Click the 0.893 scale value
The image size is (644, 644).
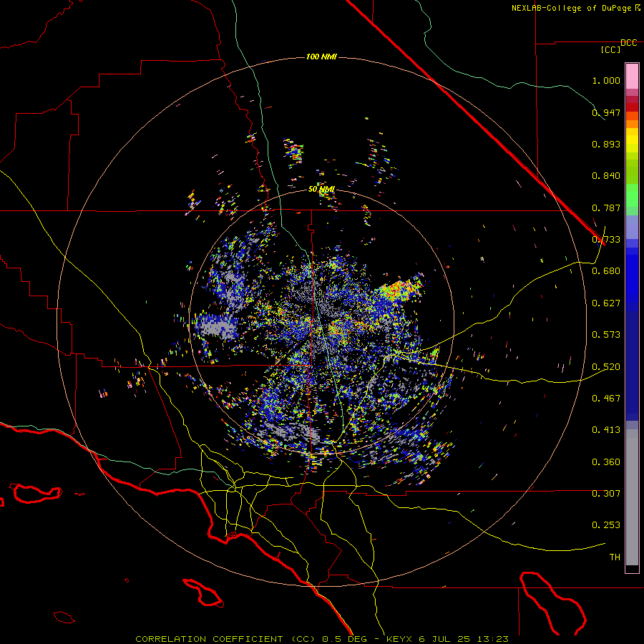(x=606, y=144)
